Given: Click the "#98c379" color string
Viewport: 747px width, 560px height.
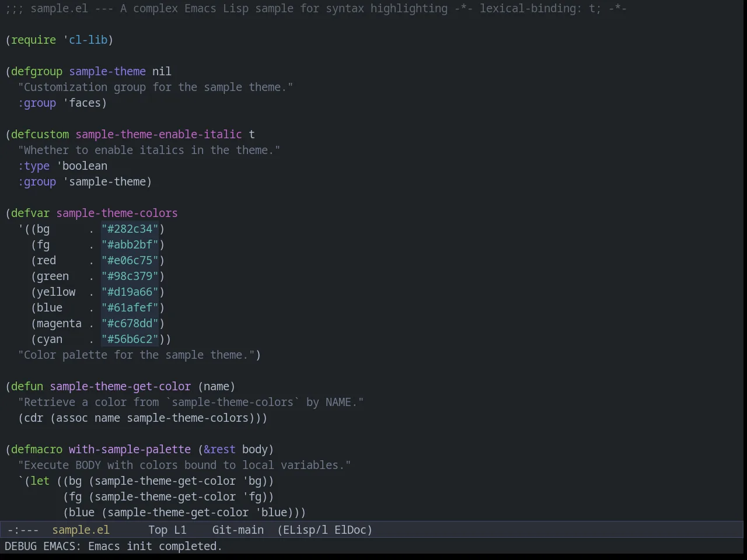Looking at the screenshot, I should pyautogui.click(x=130, y=276).
